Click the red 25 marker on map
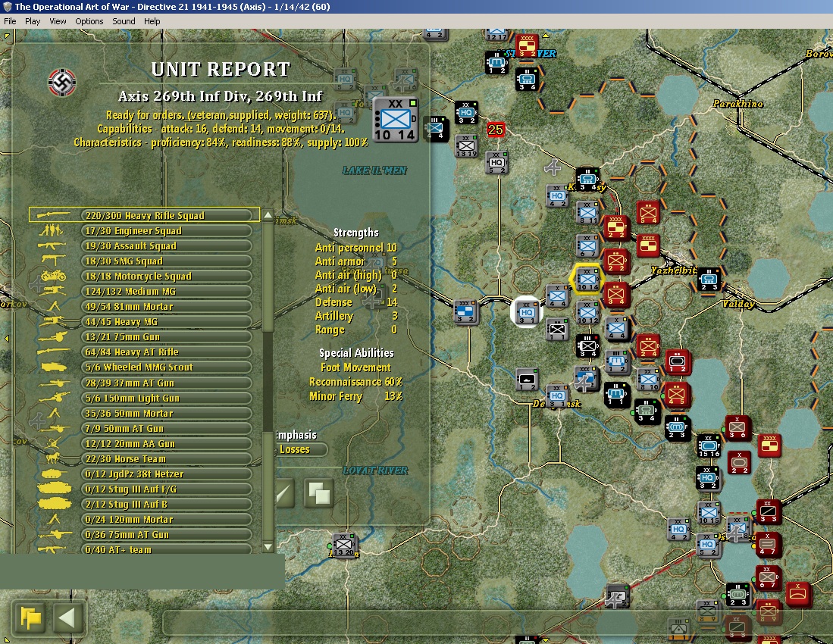Screen dimensions: 833x644 495,130
